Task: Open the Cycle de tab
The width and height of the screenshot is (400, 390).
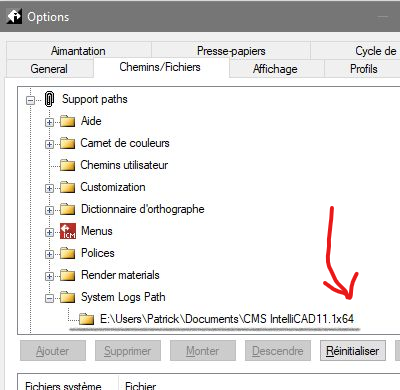Action: (x=355, y=51)
